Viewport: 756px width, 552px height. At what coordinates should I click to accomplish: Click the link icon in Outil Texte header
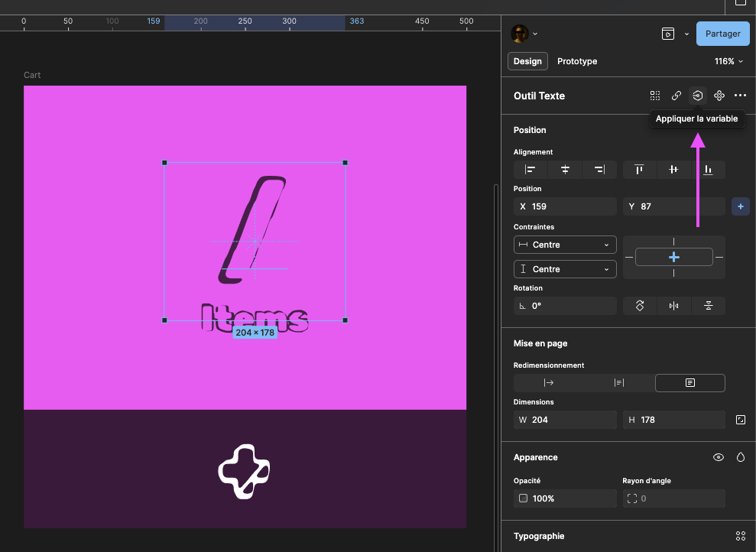tap(677, 96)
